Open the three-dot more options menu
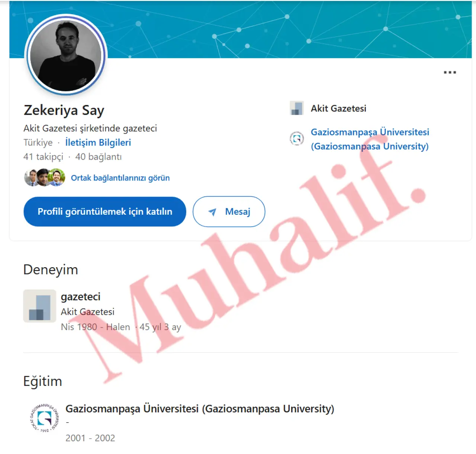Screen dimensions: 476x454 pos(450,72)
